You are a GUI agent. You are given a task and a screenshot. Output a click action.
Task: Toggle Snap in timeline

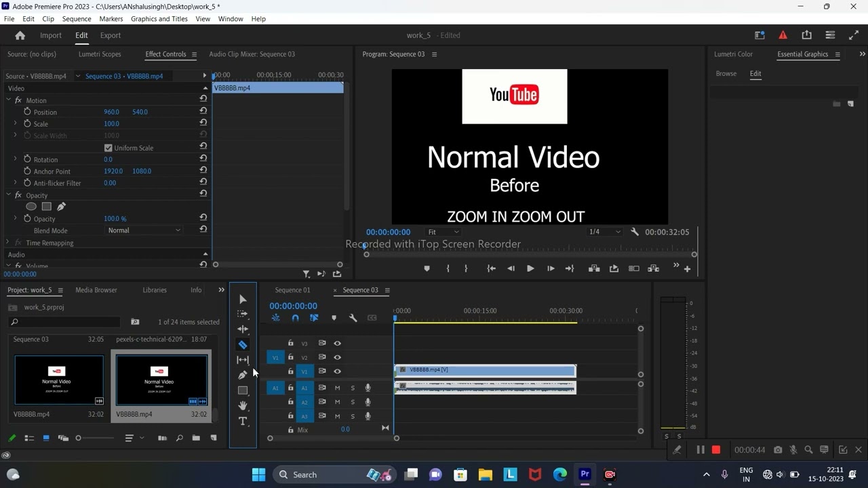pyautogui.click(x=295, y=318)
